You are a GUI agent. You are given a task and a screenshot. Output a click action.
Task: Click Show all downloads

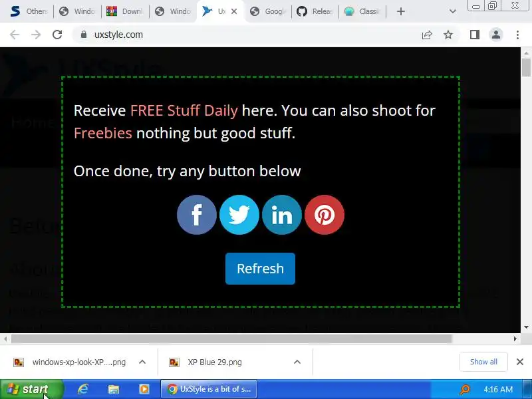click(483, 362)
